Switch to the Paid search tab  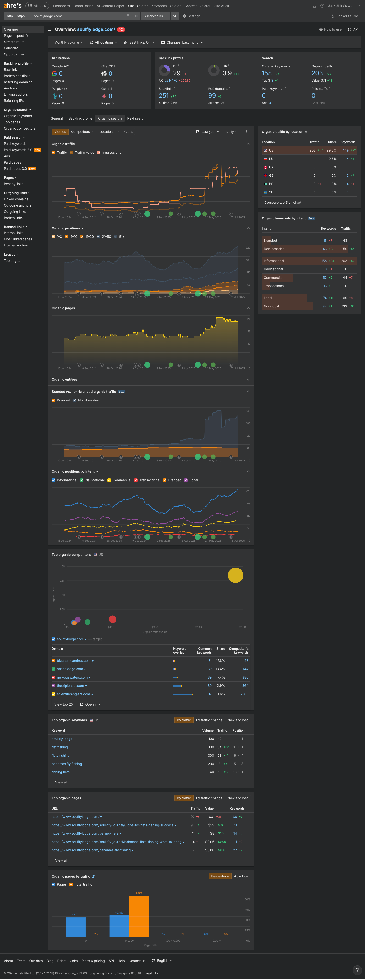point(136,118)
